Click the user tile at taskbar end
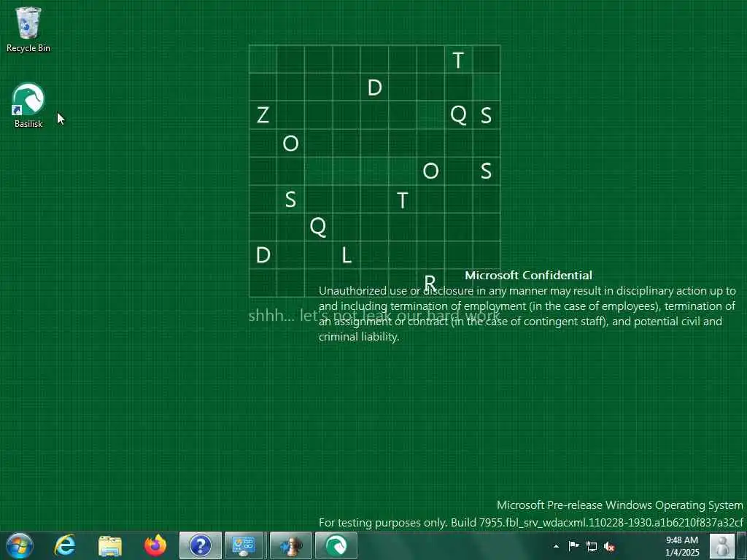The height and width of the screenshot is (560, 747). (721, 546)
